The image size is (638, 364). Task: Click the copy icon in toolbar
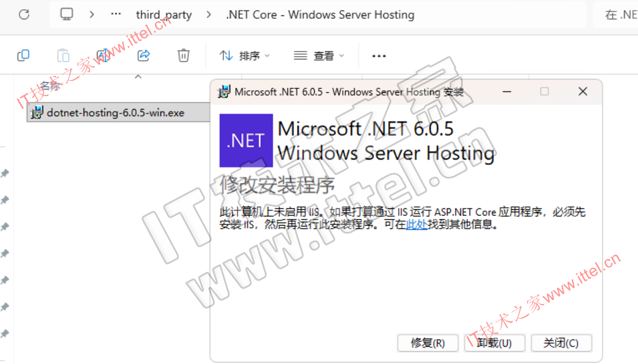[23, 55]
